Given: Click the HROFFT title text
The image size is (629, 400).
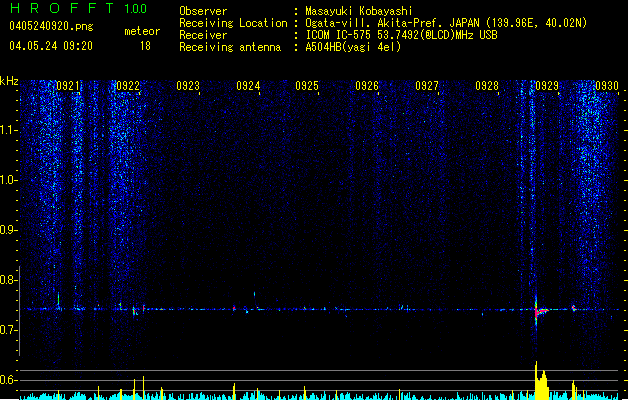Looking at the screenshot, I should 62,8.
